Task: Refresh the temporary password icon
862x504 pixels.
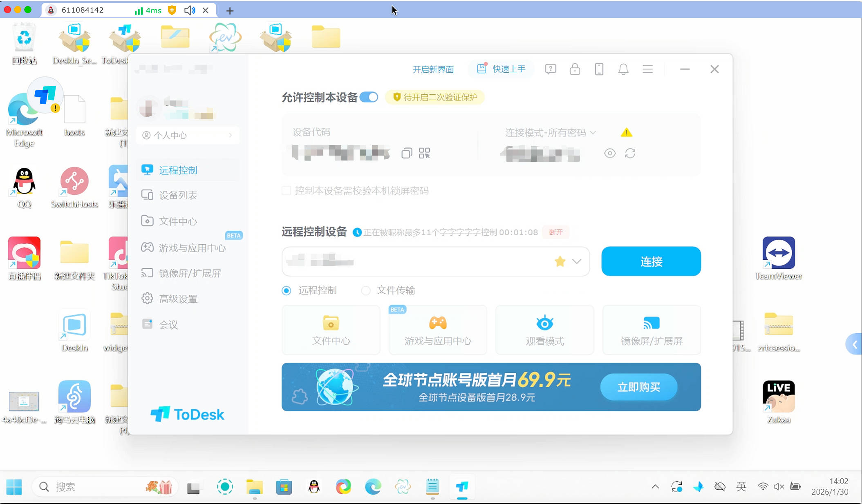Action: 630,154
